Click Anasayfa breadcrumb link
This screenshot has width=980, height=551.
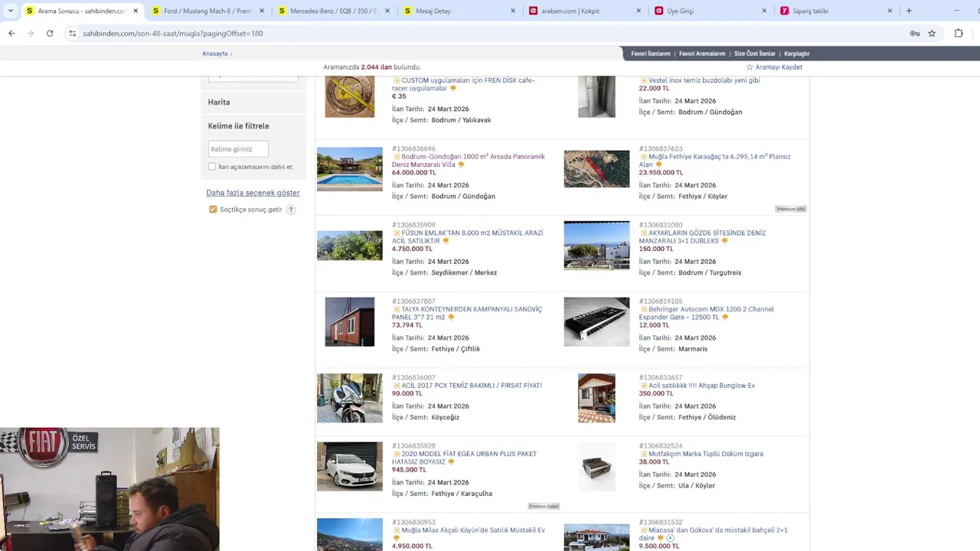click(215, 54)
